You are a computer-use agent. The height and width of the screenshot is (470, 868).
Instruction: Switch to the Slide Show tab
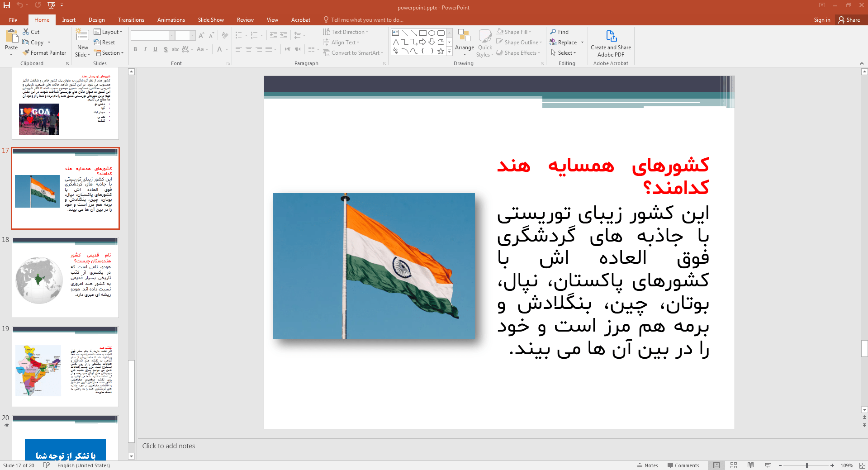tap(211, 20)
